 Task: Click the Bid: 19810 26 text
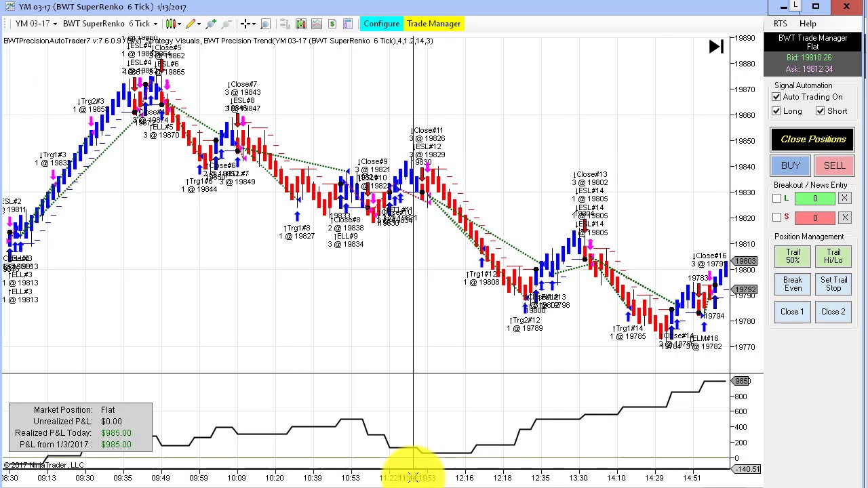809,58
